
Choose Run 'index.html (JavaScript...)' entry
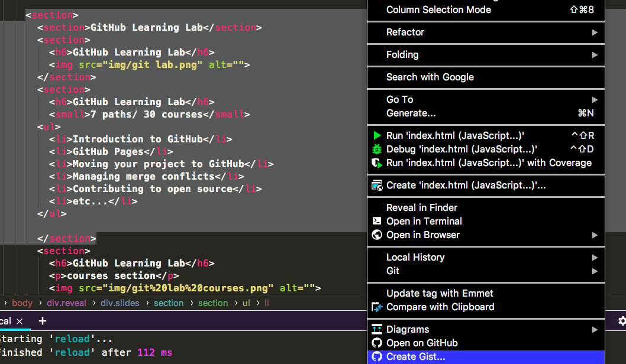[x=486, y=135]
